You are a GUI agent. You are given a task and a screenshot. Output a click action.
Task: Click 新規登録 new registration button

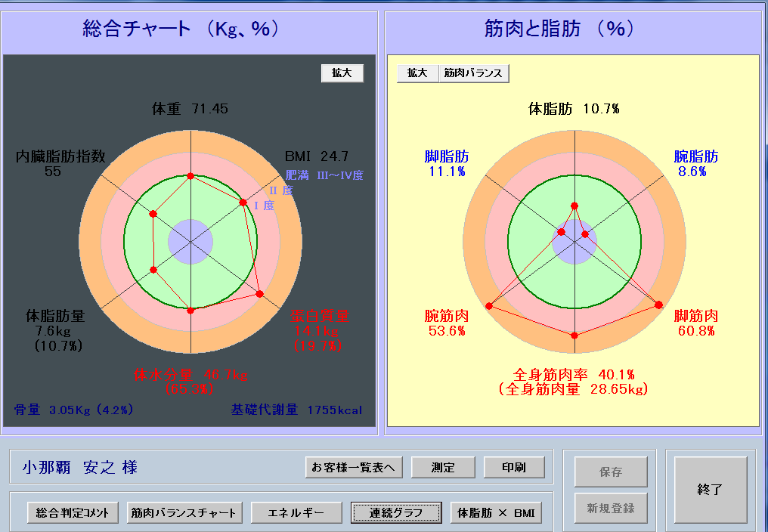[x=611, y=508]
